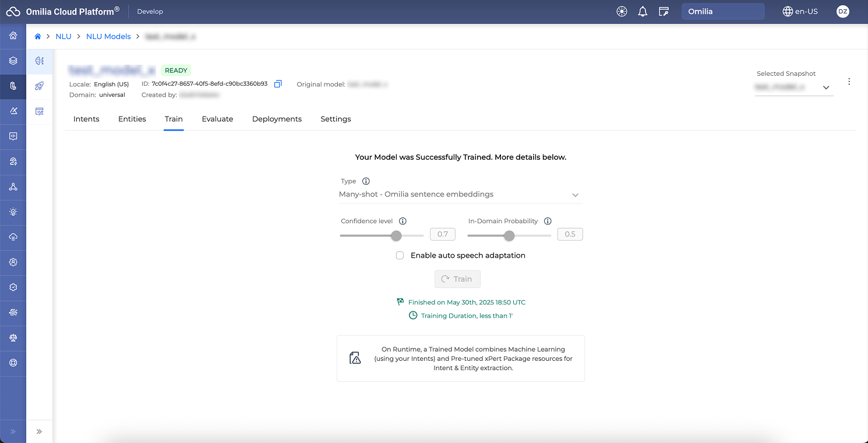This screenshot has height=443, width=868.
Task: Click the Train button
Action: pyautogui.click(x=457, y=279)
